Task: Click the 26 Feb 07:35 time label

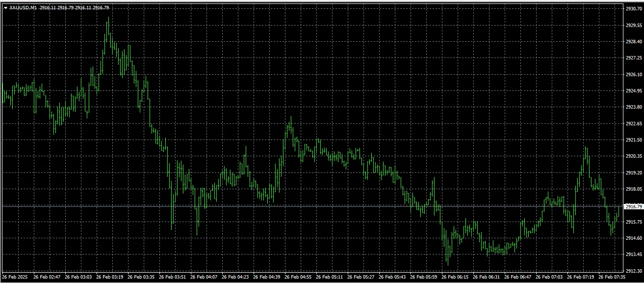Action: tap(612, 277)
